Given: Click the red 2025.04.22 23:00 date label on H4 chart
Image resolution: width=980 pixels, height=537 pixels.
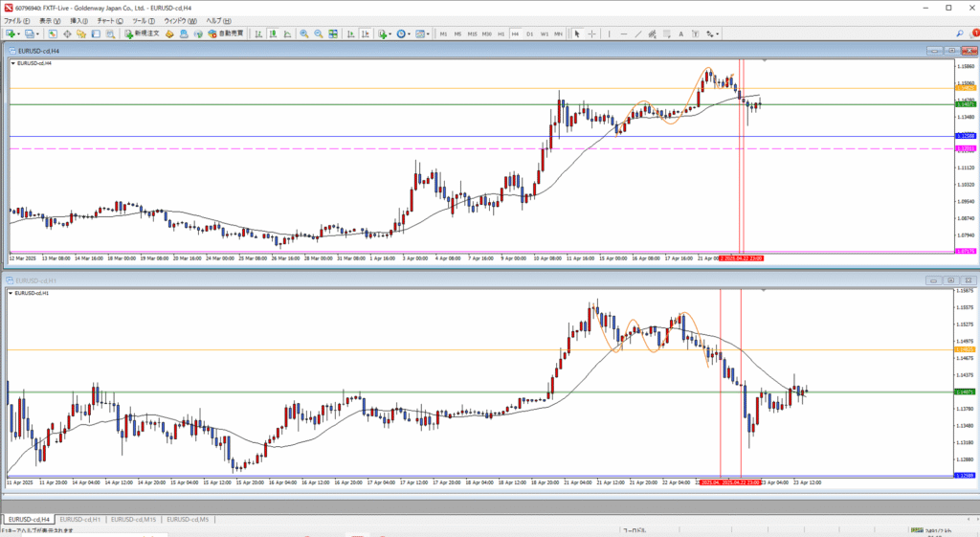Looking at the screenshot, I should point(742,258).
